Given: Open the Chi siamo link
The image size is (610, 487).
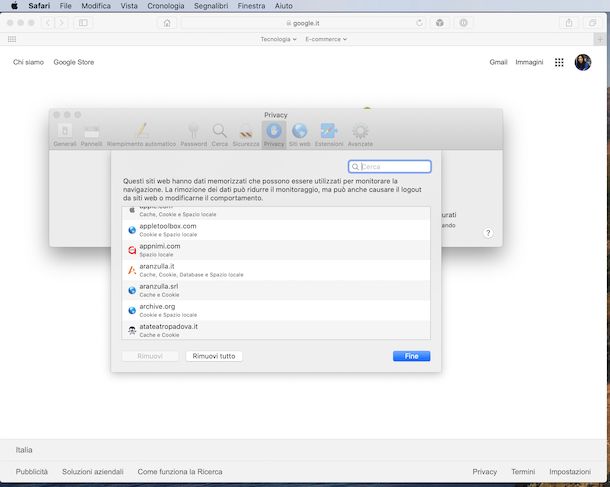Looking at the screenshot, I should (x=28, y=62).
